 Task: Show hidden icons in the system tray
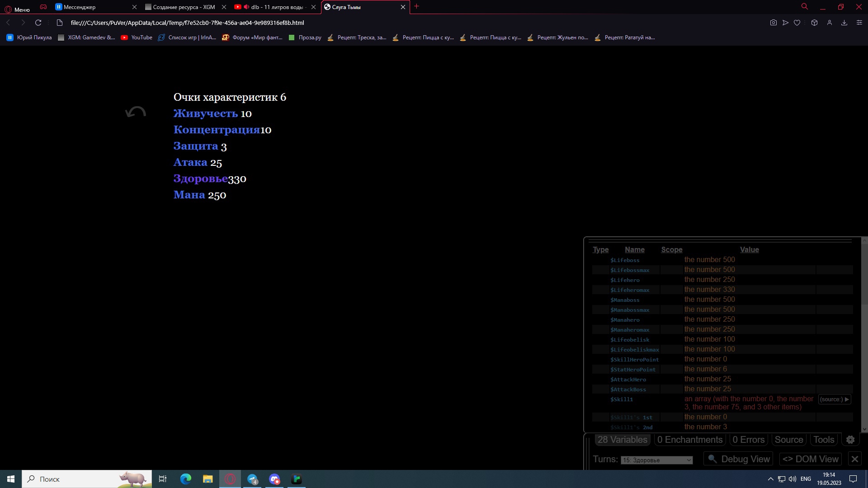[x=771, y=479]
